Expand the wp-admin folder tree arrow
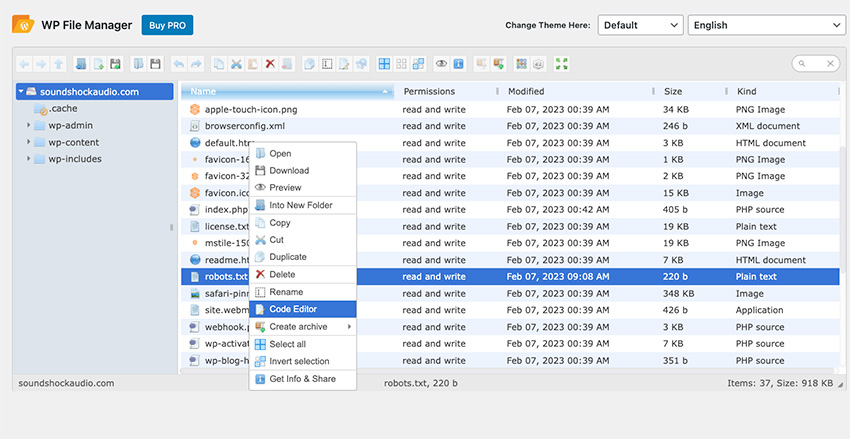Image resolution: width=850 pixels, height=439 pixels. [x=29, y=126]
